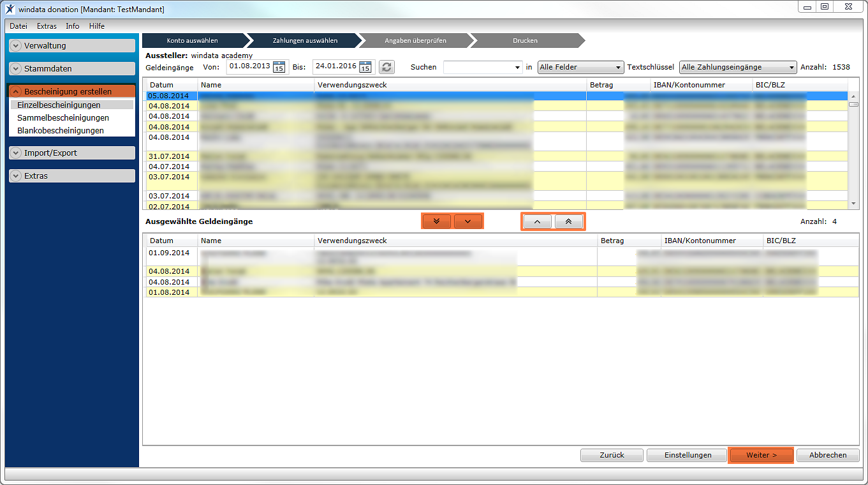Select the 05.08.2014 row in upper table
The image size is (868, 485).
(497, 96)
